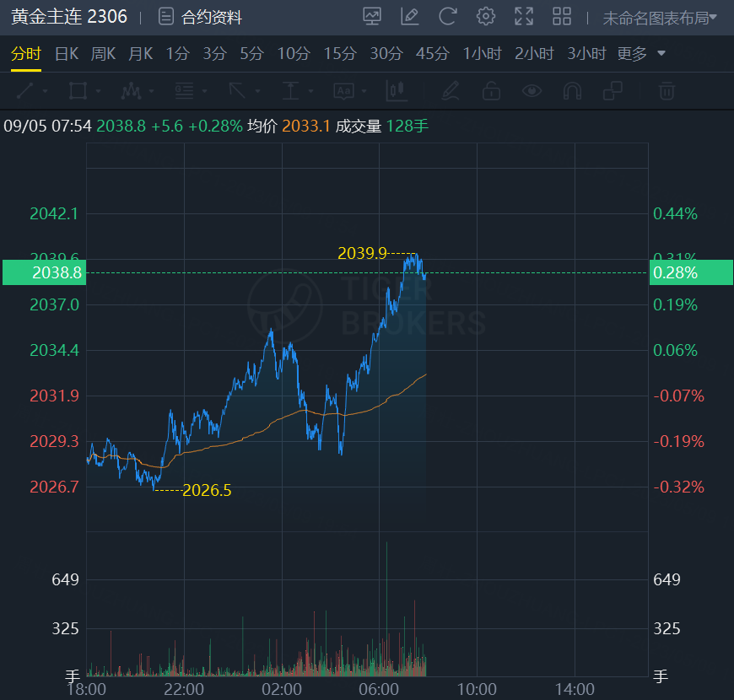The height and width of the screenshot is (700, 734).
Task: Enter fullscreen chart mode
Action: point(524,16)
